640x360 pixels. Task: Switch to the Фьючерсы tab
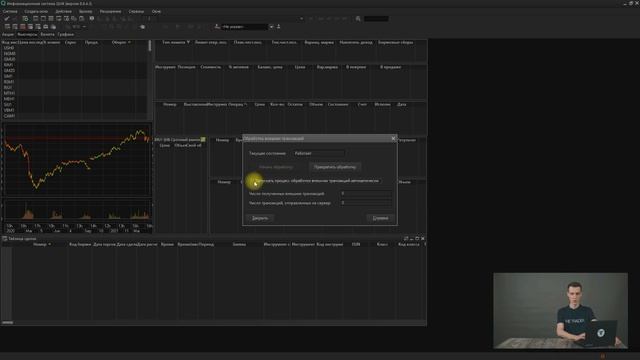click(x=27, y=35)
